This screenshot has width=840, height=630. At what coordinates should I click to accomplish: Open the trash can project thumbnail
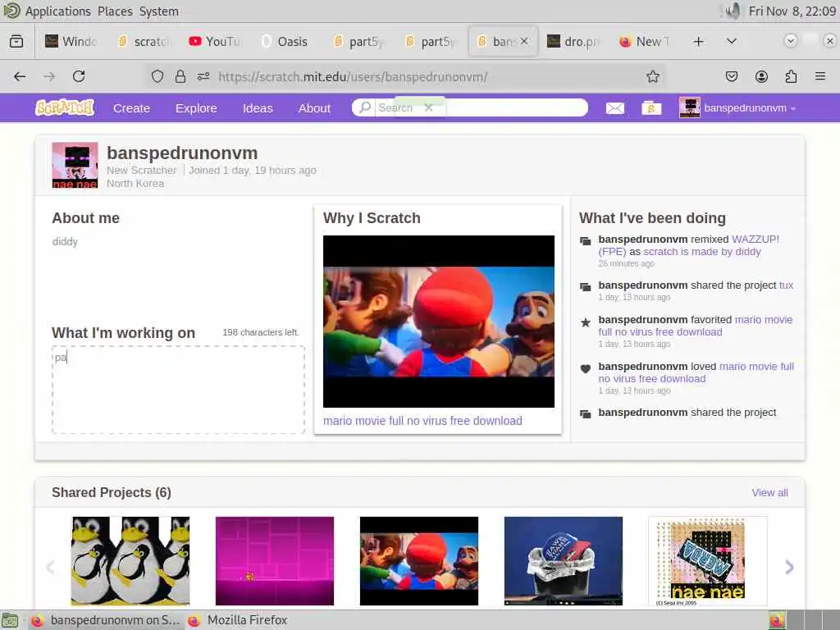563,561
